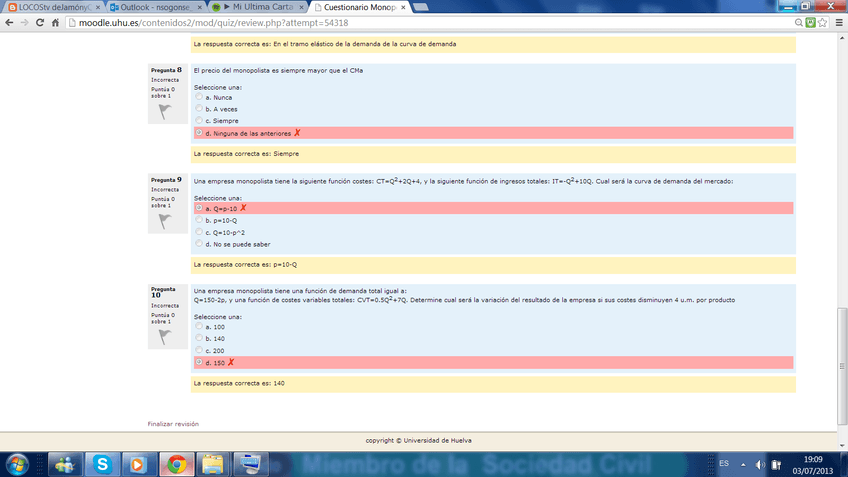
Task: Click the scrollbar up arrow
Action: [842, 38]
